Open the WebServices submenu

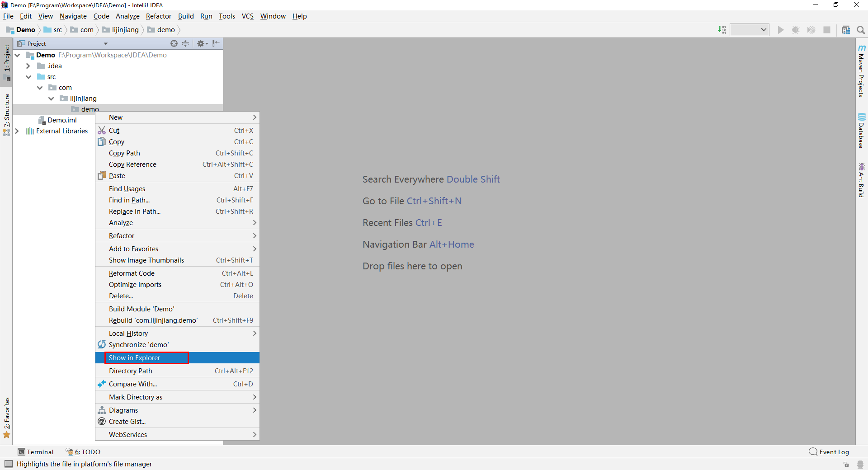click(x=177, y=435)
